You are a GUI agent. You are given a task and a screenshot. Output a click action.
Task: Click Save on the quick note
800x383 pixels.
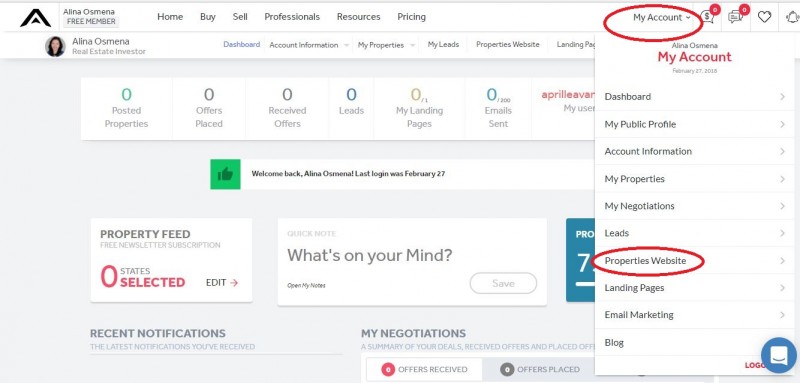click(x=503, y=284)
